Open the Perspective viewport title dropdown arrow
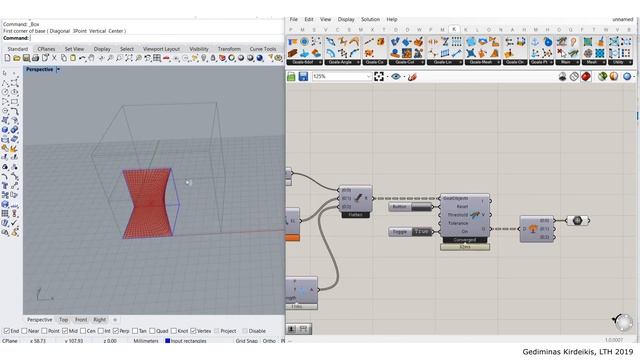Image resolution: width=640 pixels, height=360 pixels. [x=58, y=70]
